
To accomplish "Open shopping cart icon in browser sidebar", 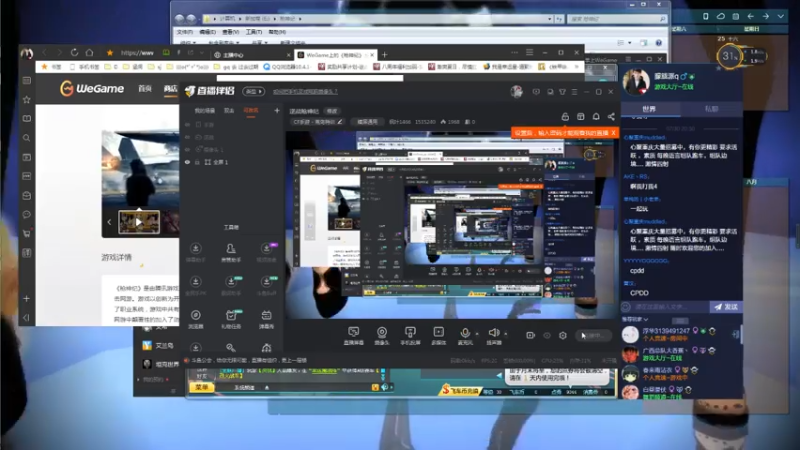I will point(27,233).
